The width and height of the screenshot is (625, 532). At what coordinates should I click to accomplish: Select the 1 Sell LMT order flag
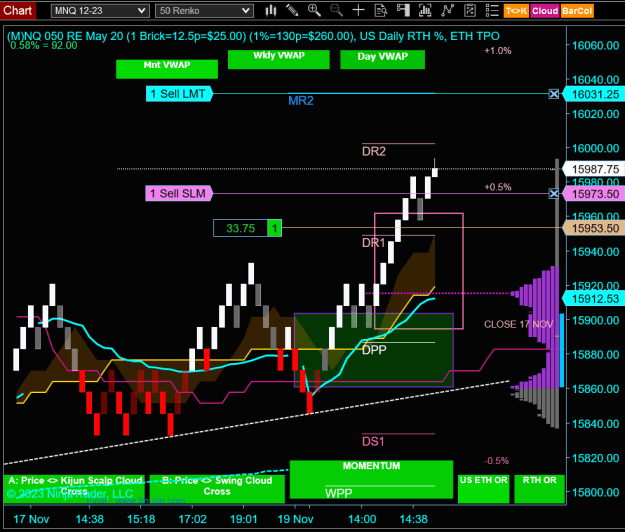point(179,94)
